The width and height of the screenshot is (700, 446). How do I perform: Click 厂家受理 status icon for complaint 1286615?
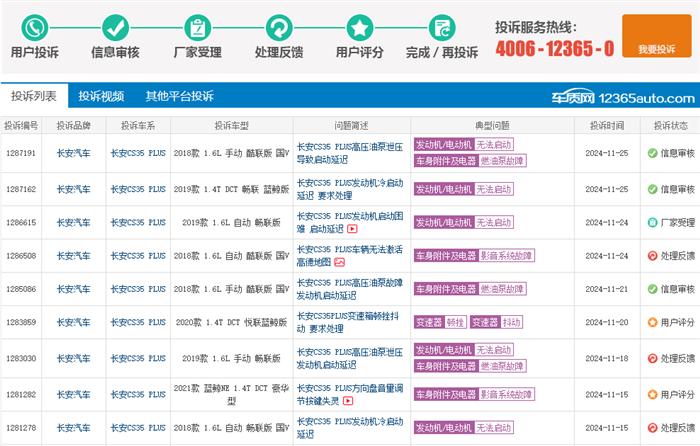[653, 222]
